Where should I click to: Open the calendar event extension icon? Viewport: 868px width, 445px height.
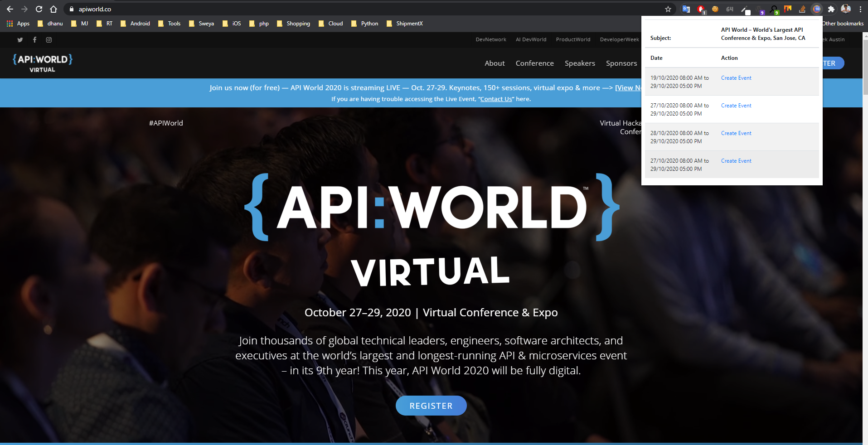[x=817, y=9]
